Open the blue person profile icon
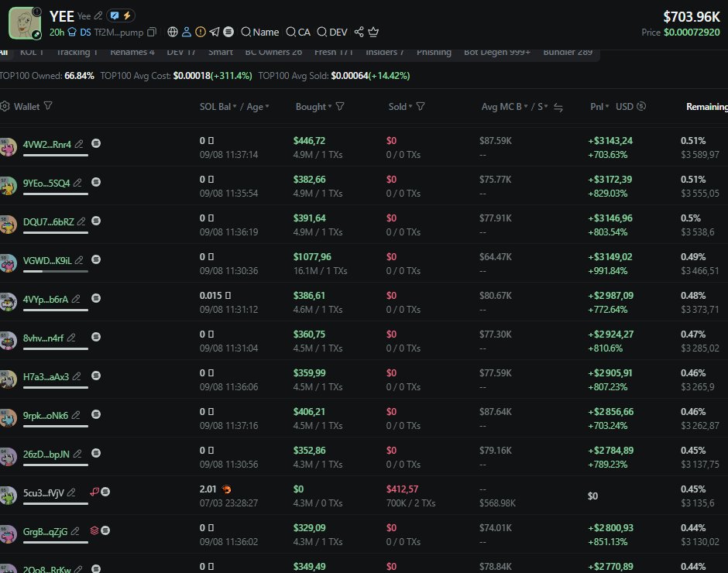This screenshot has height=573, width=728. [187, 32]
